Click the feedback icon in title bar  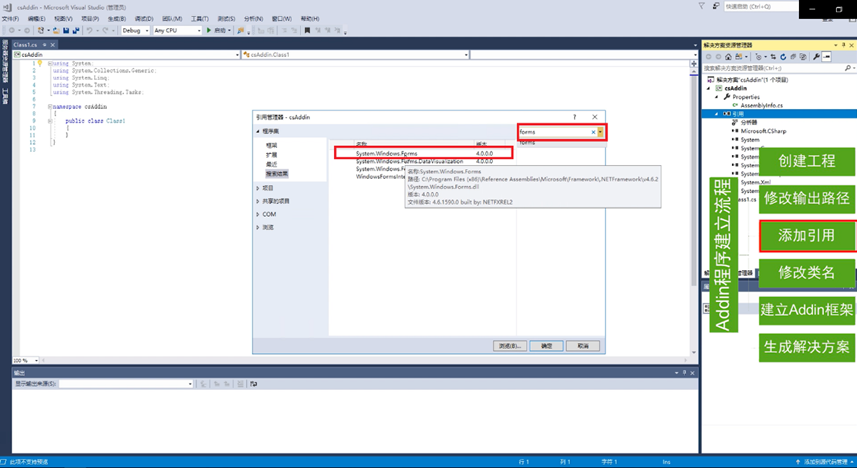[x=715, y=6]
